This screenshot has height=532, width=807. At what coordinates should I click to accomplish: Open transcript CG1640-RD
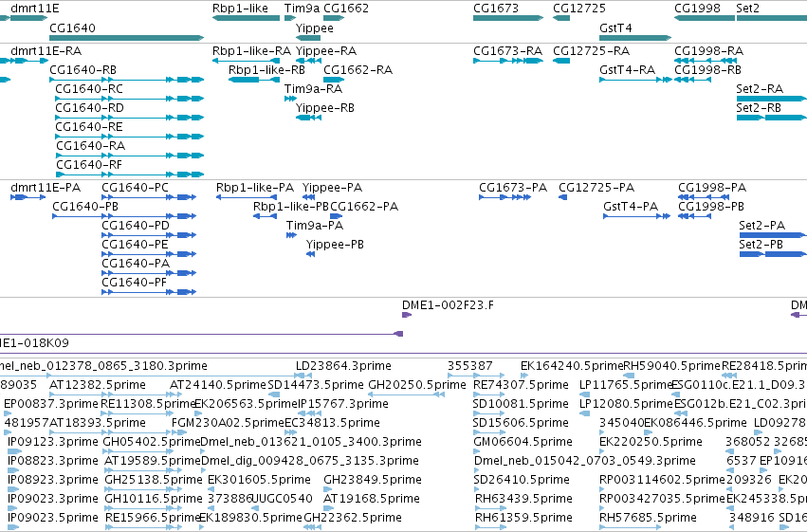coord(89,108)
